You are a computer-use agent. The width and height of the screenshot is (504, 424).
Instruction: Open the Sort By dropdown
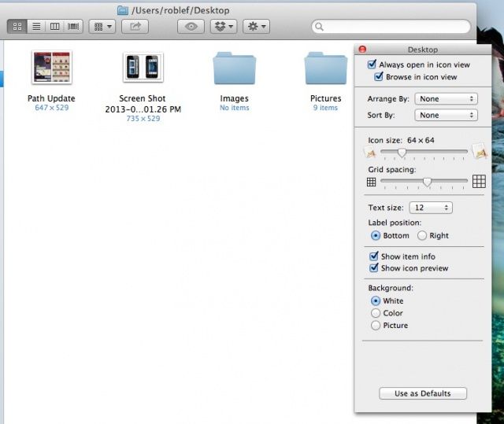click(x=446, y=115)
